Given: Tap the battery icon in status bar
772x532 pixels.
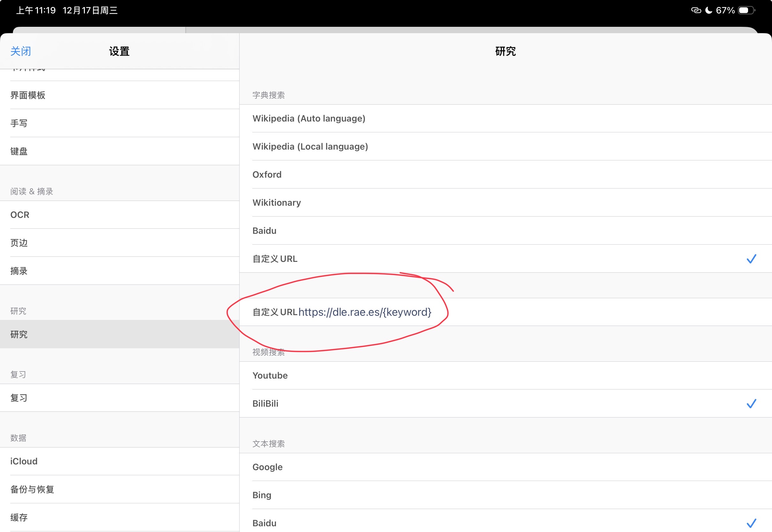Looking at the screenshot, I should pos(746,10).
